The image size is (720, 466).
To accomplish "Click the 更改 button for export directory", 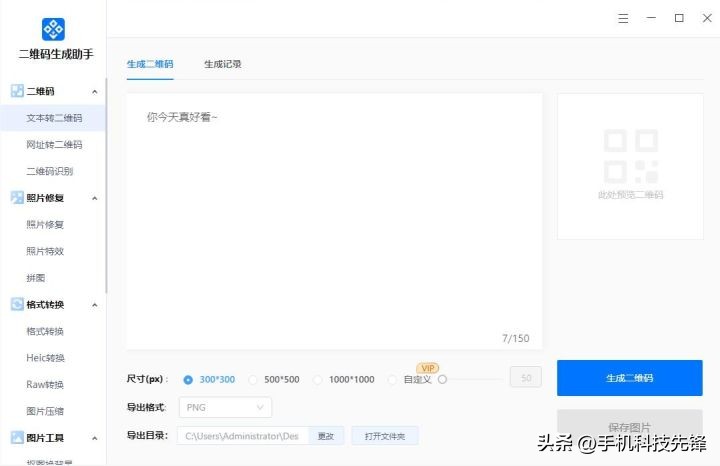I will coord(326,436).
